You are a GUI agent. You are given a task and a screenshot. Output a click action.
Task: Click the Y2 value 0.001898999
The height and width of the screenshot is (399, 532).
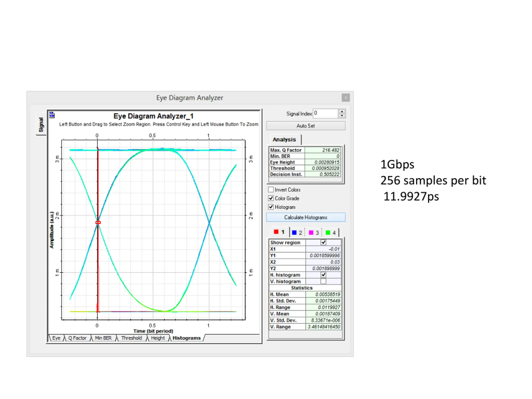point(323,268)
